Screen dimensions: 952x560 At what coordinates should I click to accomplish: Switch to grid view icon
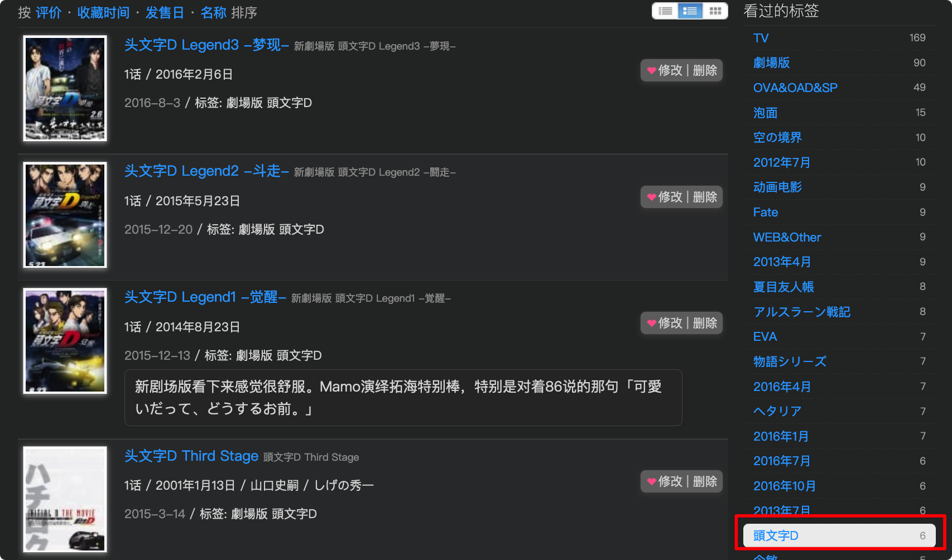(715, 11)
